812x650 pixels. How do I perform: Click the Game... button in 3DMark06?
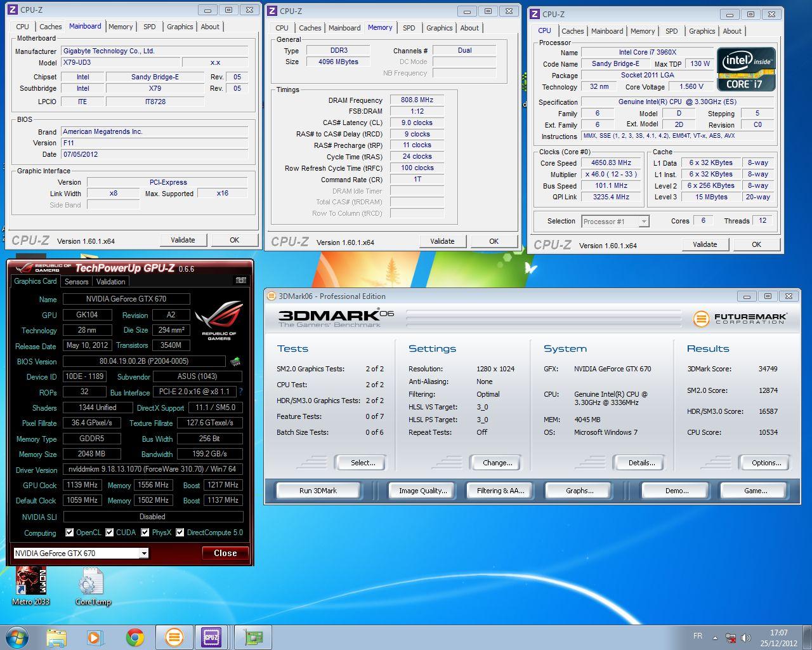click(756, 491)
